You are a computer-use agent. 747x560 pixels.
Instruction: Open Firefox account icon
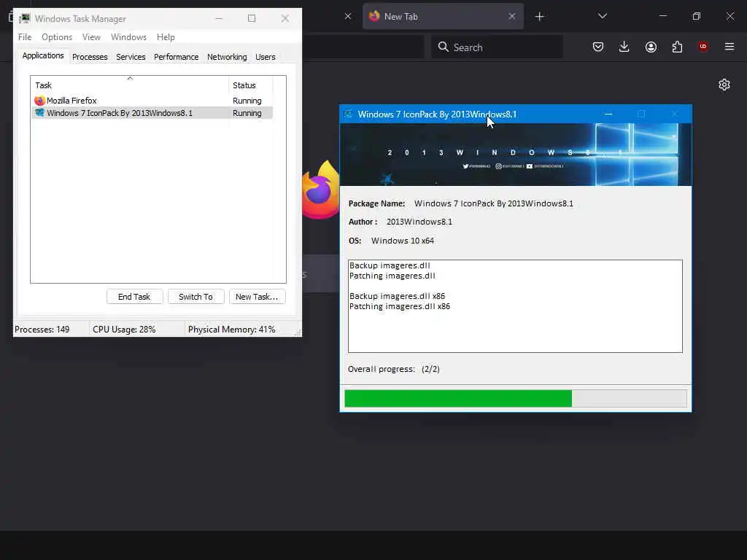coord(651,47)
